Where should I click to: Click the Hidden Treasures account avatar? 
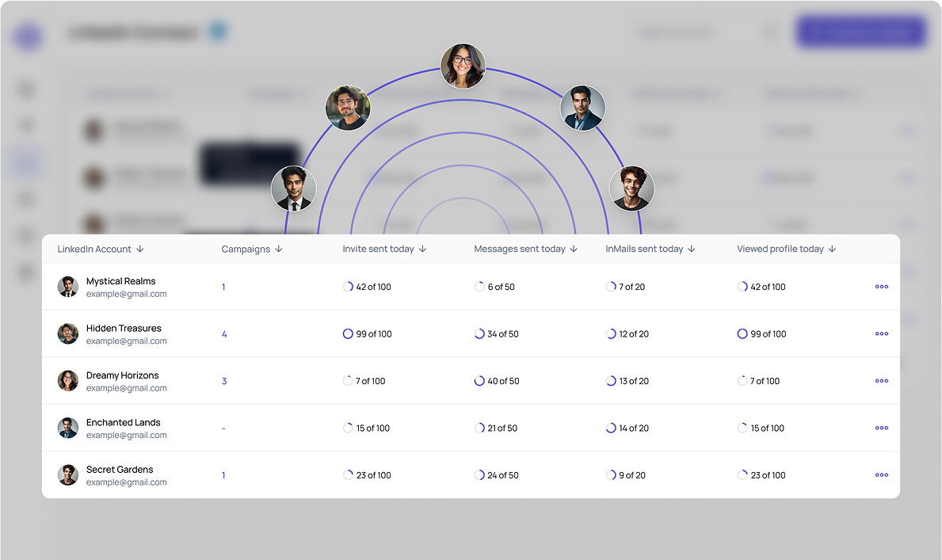click(x=68, y=333)
